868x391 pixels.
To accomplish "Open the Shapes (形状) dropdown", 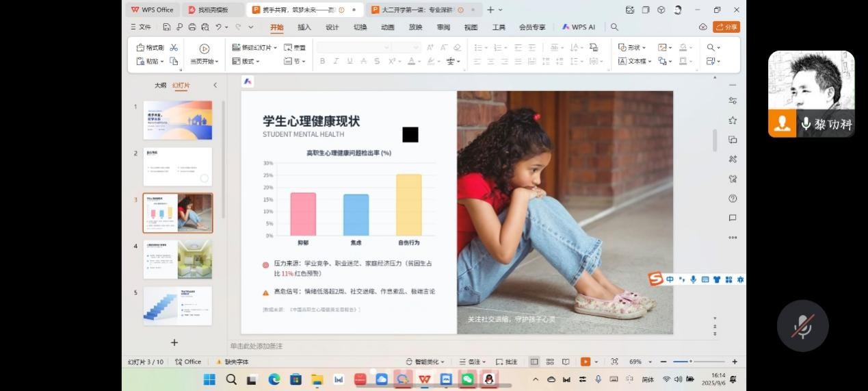I will pyautogui.click(x=631, y=48).
